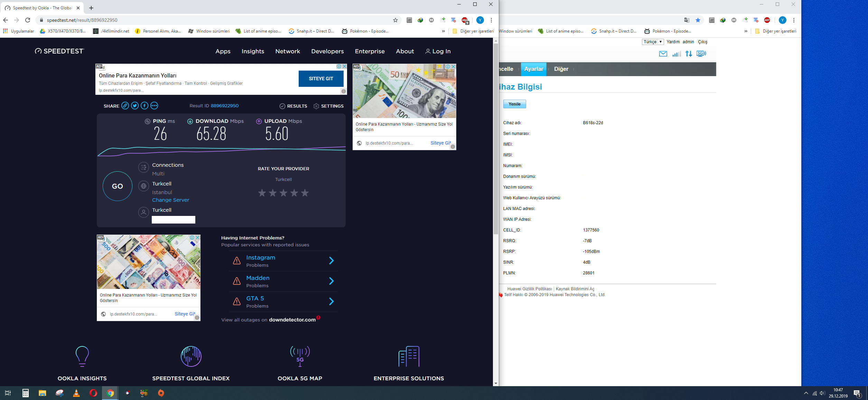Open router messages envelope icon

(663, 54)
